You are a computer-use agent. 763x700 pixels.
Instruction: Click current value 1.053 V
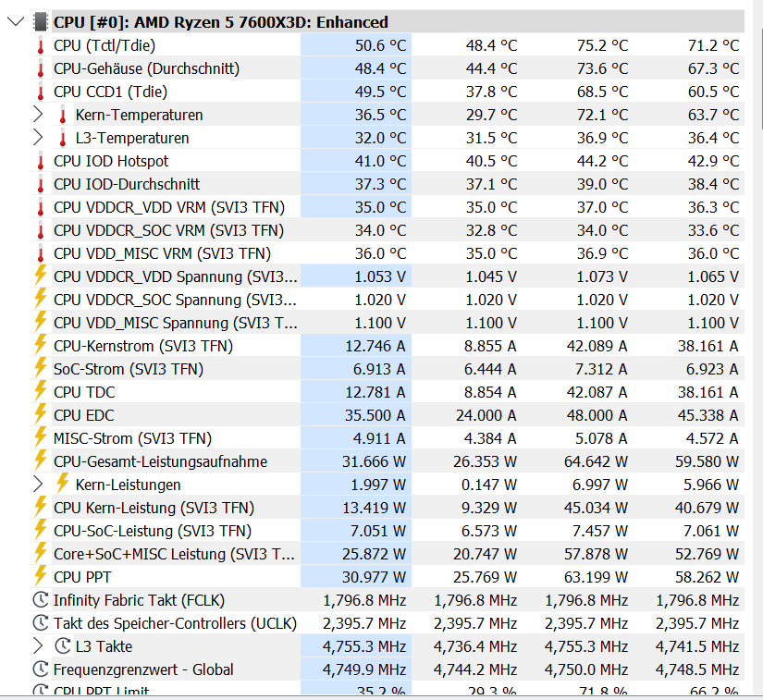click(x=380, y=276)
